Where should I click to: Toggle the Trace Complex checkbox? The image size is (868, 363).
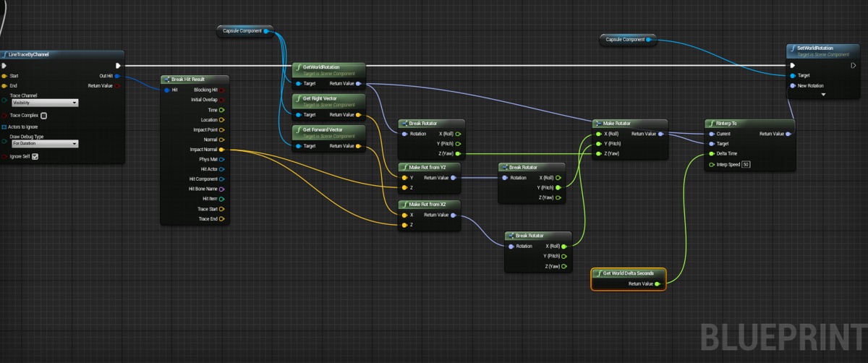pyautogui.click(x=44, y=115)
